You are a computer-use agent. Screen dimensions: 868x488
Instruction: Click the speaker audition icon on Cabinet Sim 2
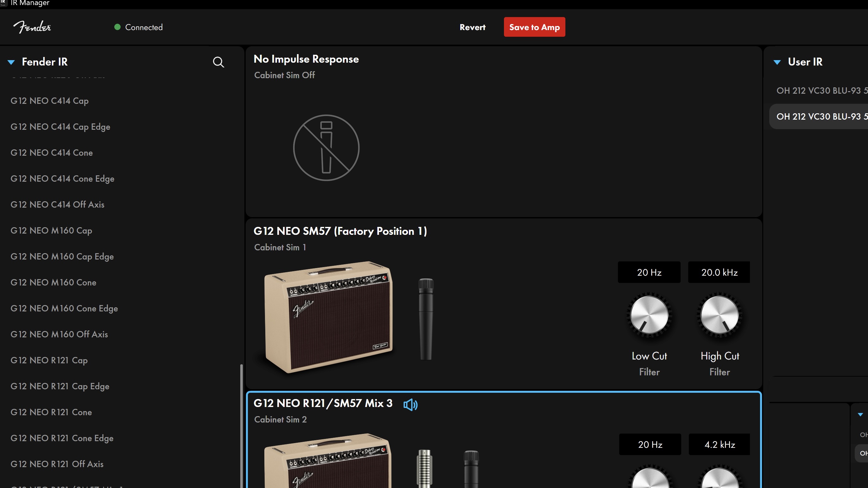[410, 404]
